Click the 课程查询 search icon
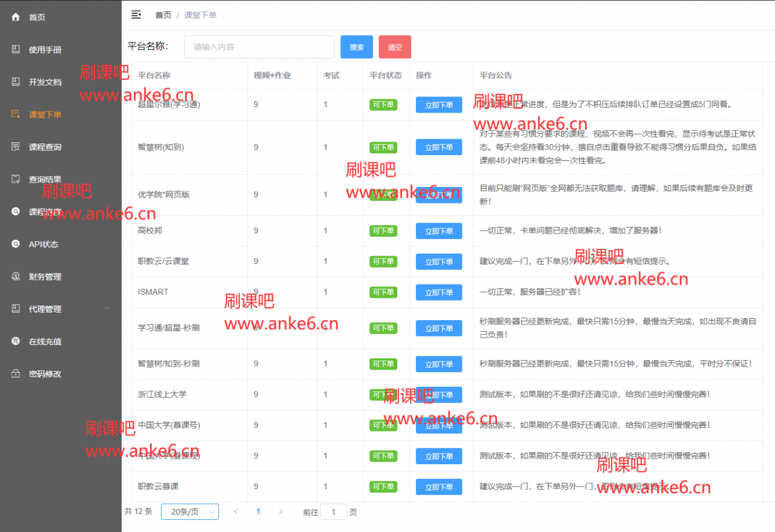This screenshot has width=775, height=532. (16, 146)
